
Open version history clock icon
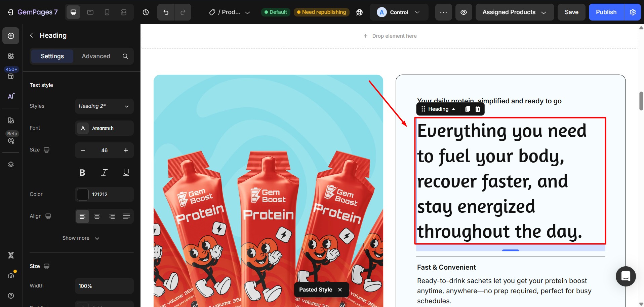[x=146, y=12]
